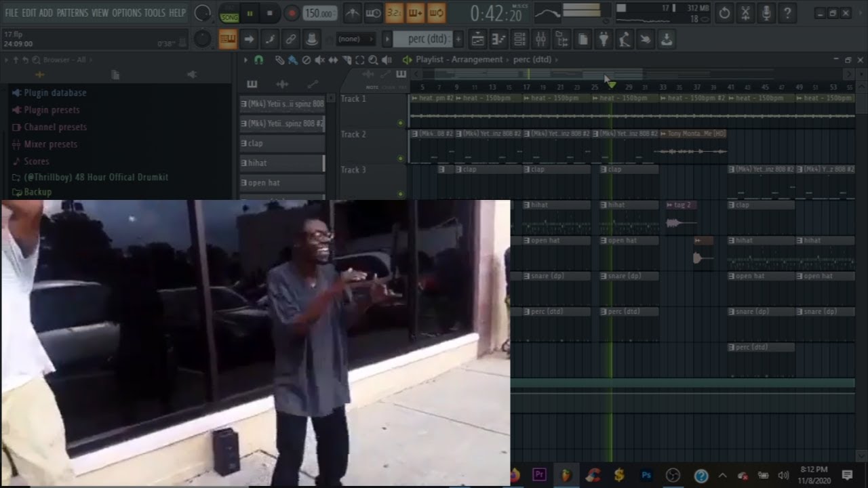Viewport: 868px width, 488px height.
Task: Adjust the main pitch knob
Action: 202,39
